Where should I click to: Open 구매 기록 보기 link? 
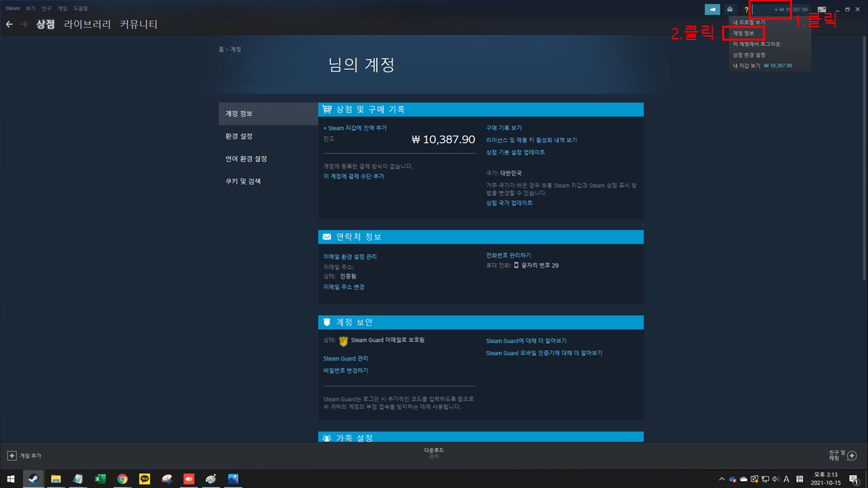click(504, 128)
